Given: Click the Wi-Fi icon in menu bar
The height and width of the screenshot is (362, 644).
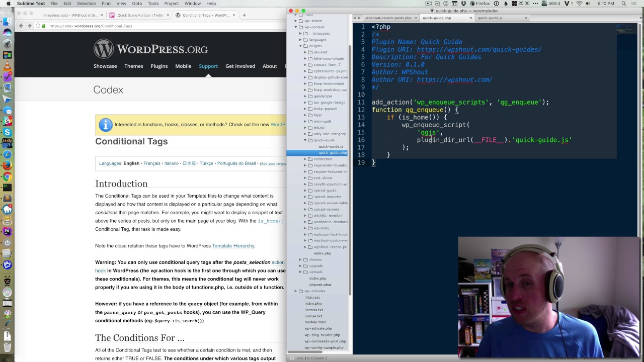Looking at the screenshot, I should point(580,4).
